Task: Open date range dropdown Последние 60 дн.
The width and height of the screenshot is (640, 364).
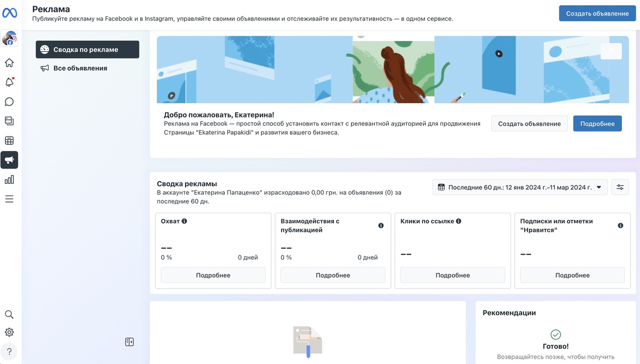Action: [520, 187]
